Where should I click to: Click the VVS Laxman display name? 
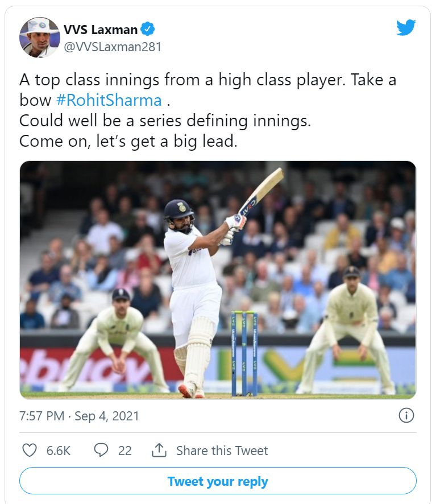100,29
